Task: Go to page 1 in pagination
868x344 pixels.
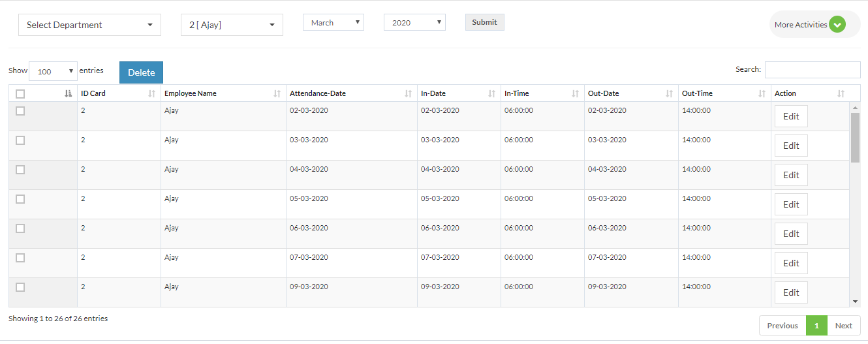Action: [816, 326]
